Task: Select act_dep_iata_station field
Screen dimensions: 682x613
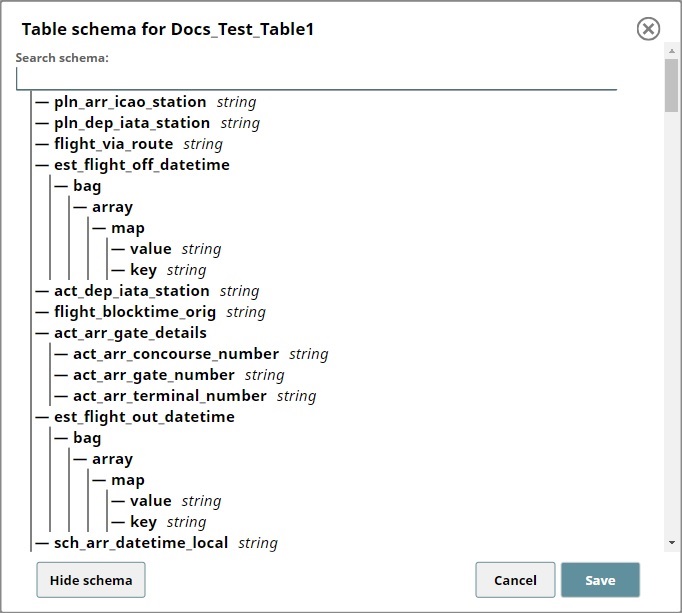Action: [132, 291]
